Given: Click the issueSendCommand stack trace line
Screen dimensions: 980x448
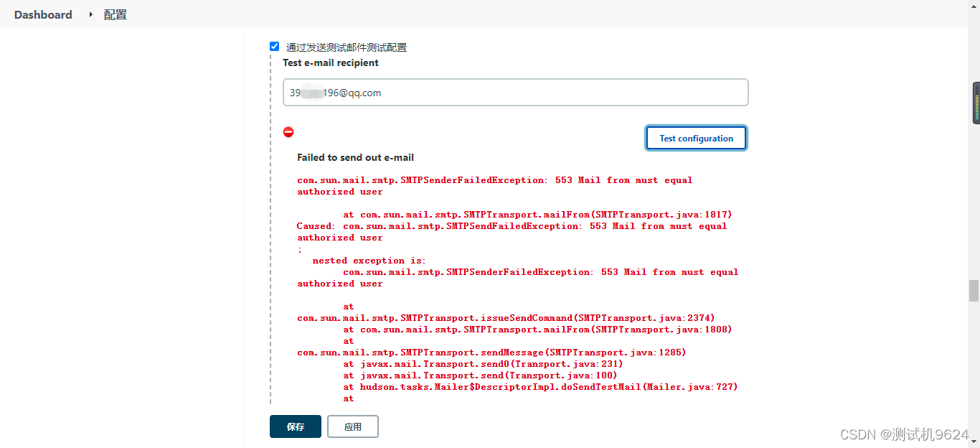Looking at the screenshot, I should tap(506, 318).
